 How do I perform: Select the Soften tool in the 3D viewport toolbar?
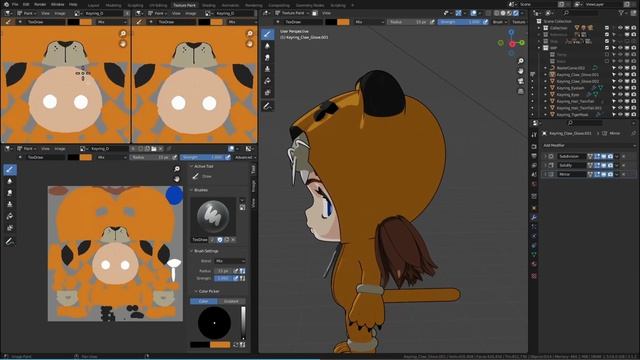(267, 46)
